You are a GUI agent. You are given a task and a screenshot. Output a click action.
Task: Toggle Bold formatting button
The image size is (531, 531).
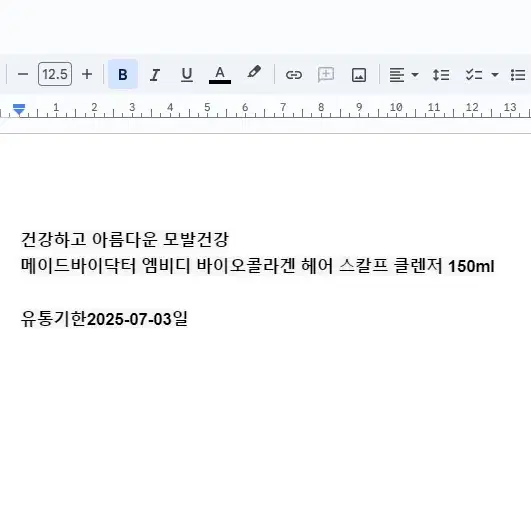click(123, 74)
